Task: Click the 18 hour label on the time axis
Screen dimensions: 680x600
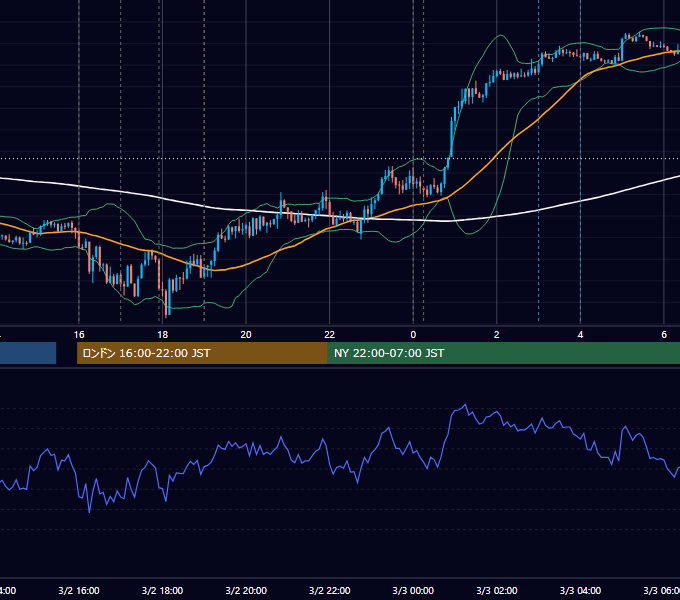Action: click(x=163, y=335)
